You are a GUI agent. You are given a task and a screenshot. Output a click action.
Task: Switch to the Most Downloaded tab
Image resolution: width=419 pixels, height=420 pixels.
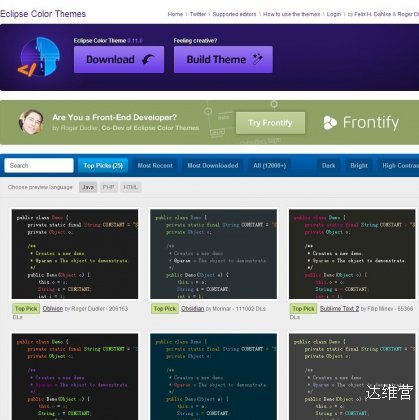(213, 165)
